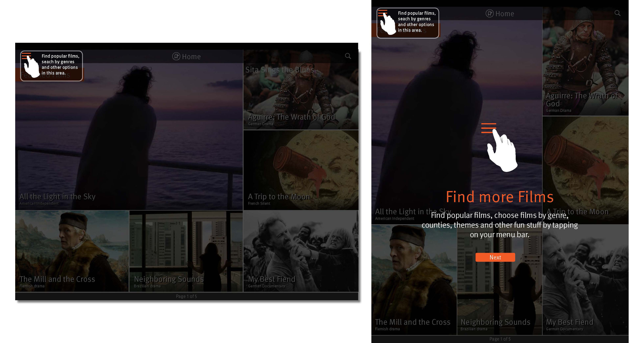644x343 pixels.
Task: Click 'Page 1 of 5' in portrait footer
Action: pos(500,339)
